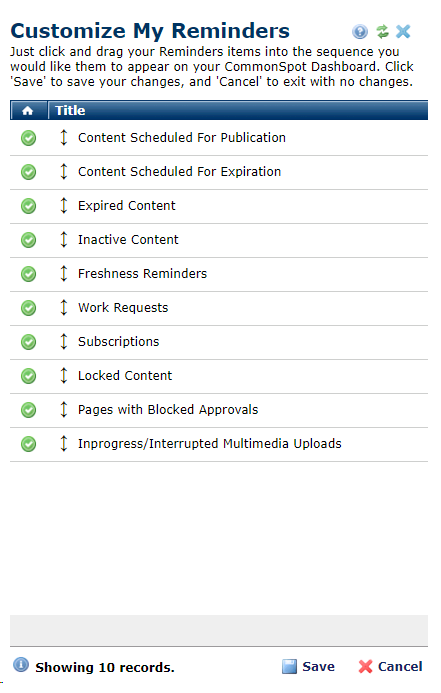This screenshot has height=693, width=441.
Task: Disable Freshness Reminders via its green check
Action: pyautogui.click(x=29, y=274)
